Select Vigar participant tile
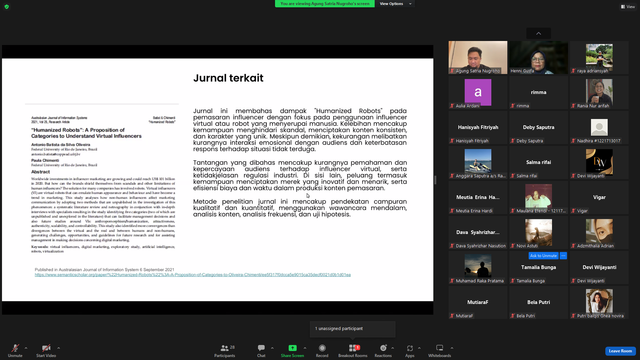 [599, 198]
